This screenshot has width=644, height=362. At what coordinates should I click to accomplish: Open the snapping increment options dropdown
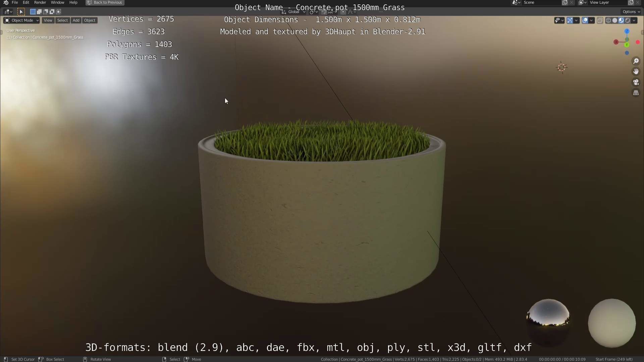coord(332,12)
